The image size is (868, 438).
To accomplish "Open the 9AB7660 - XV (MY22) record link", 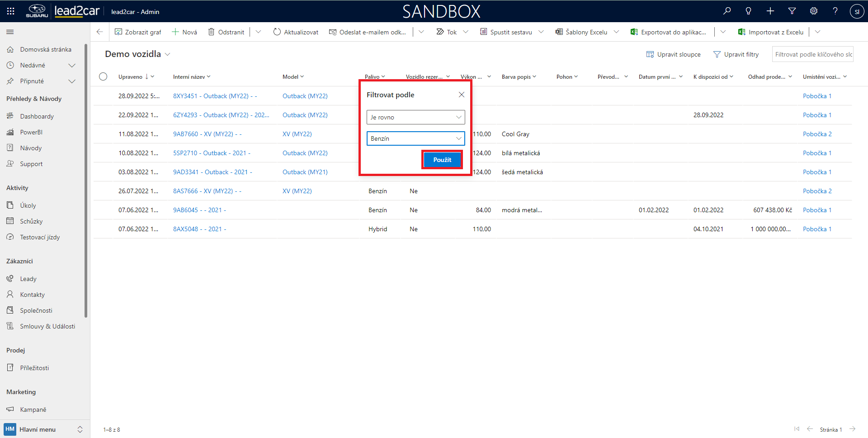I will point(207,134).
